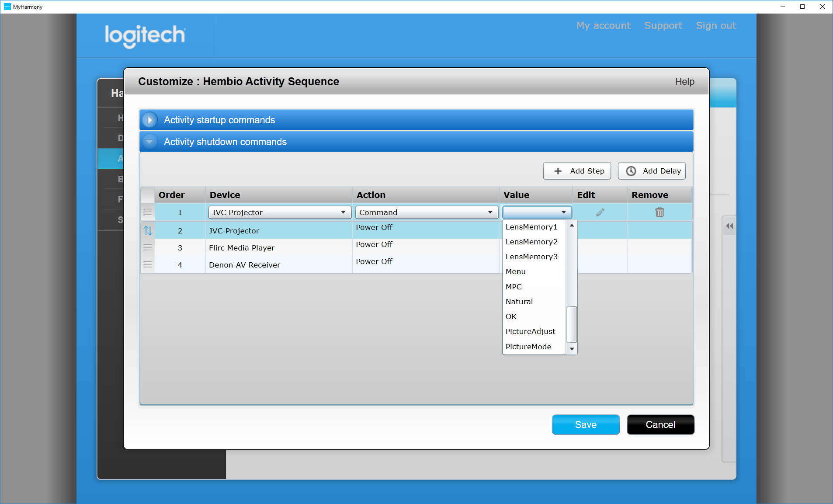Open the Command action dropdown

427,212
